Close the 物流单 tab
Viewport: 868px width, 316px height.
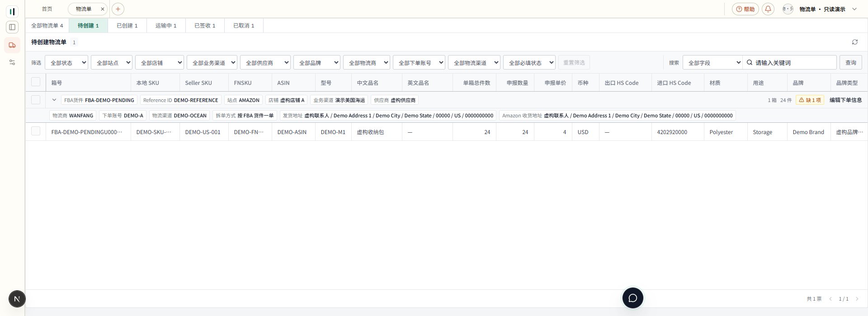tap(103, 9)
